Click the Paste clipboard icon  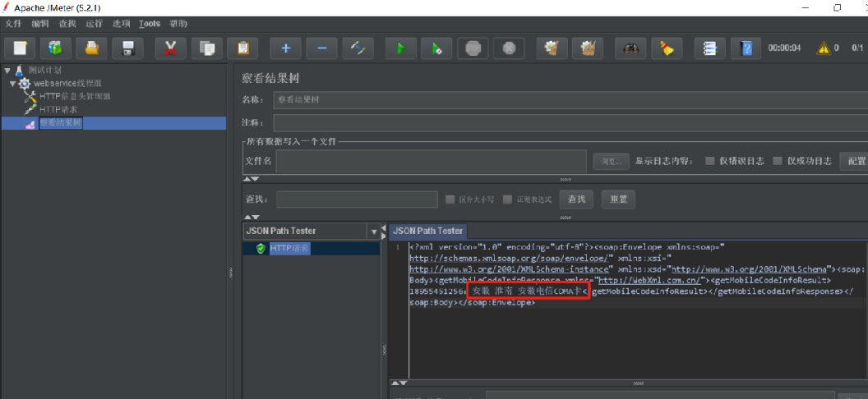coord(243,48)
